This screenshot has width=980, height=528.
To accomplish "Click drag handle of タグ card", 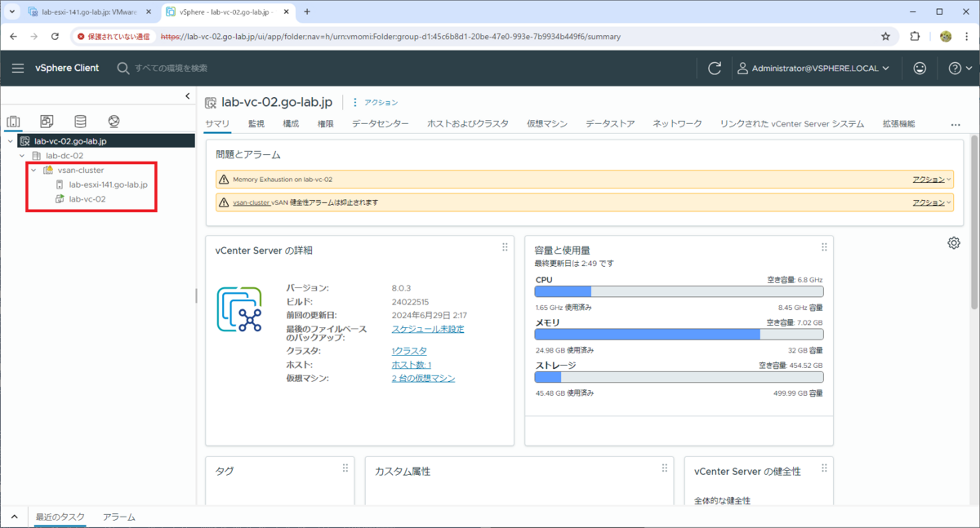I will 345,468.
